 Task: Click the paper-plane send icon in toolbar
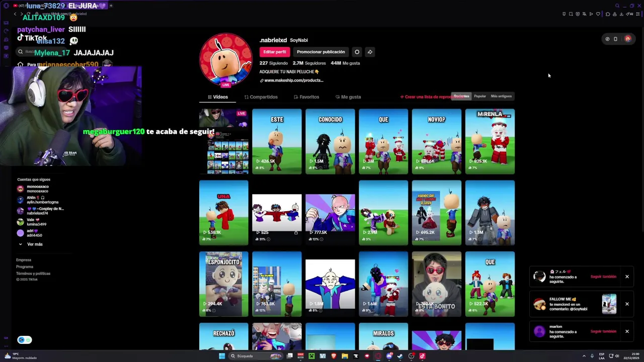591,14
